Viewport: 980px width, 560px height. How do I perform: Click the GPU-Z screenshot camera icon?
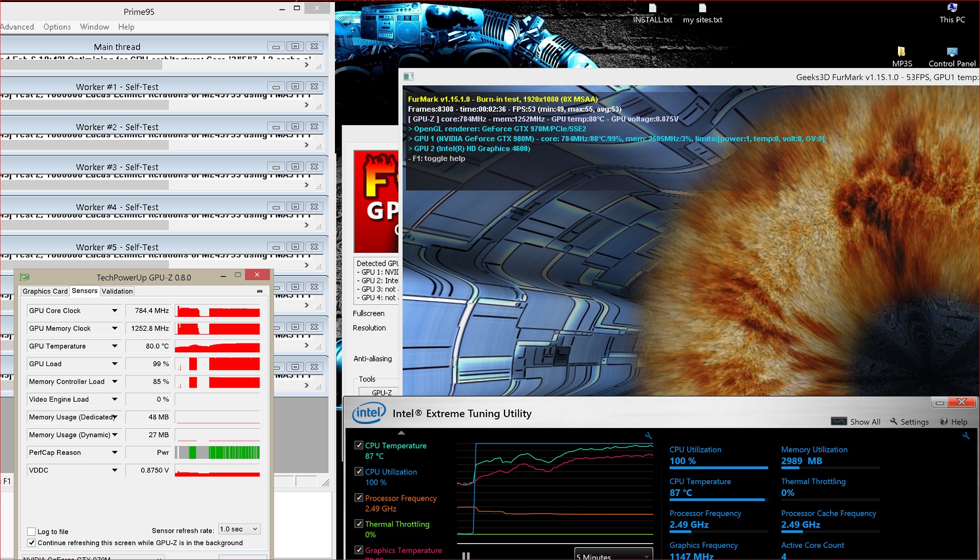click(x=259, y=291)
